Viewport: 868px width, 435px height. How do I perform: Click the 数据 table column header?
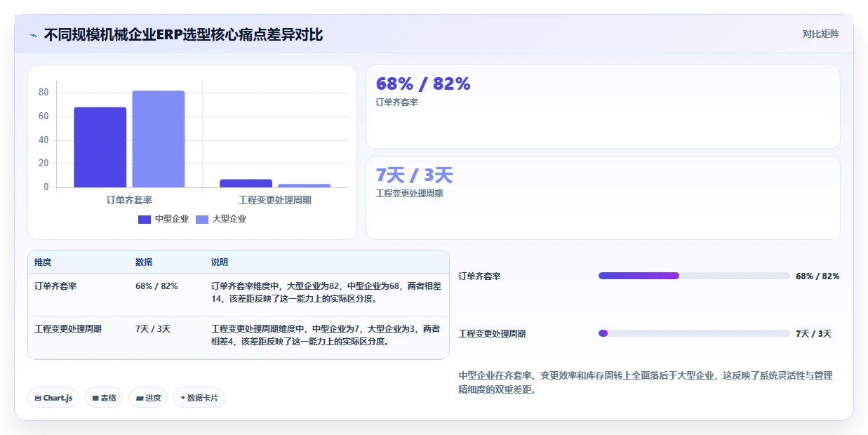pyautogui.click(x=144, y=262)
